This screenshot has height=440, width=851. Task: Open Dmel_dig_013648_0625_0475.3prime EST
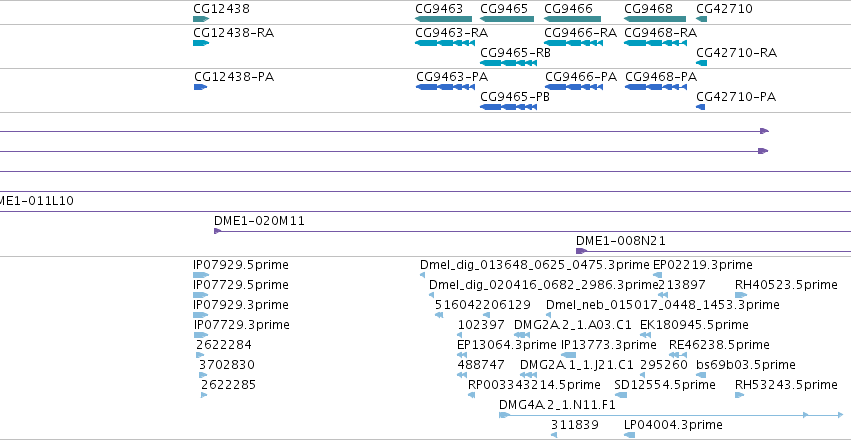535,265
